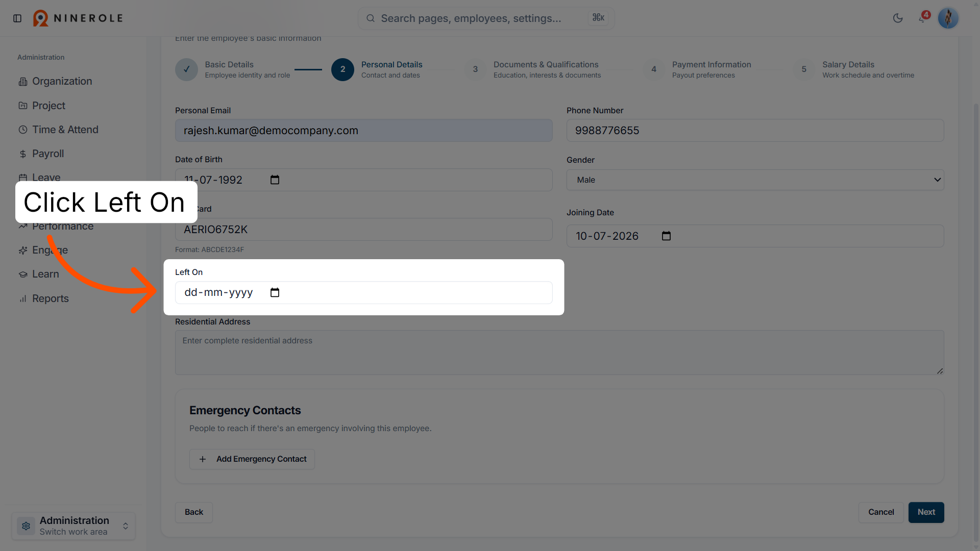Open Date of Birth calendar picker
This screenshot has width=980, height=551.
(x=275, y=180)
